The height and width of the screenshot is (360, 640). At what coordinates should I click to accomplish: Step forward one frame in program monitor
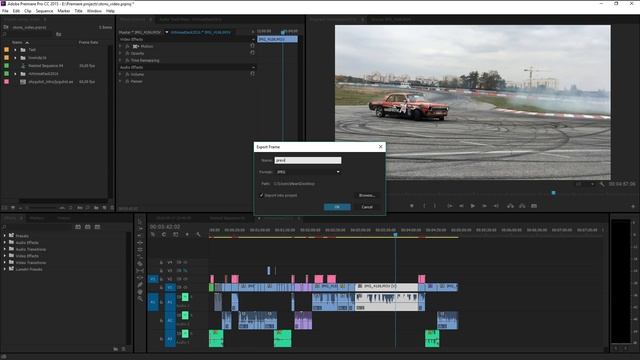pos(484,206)
